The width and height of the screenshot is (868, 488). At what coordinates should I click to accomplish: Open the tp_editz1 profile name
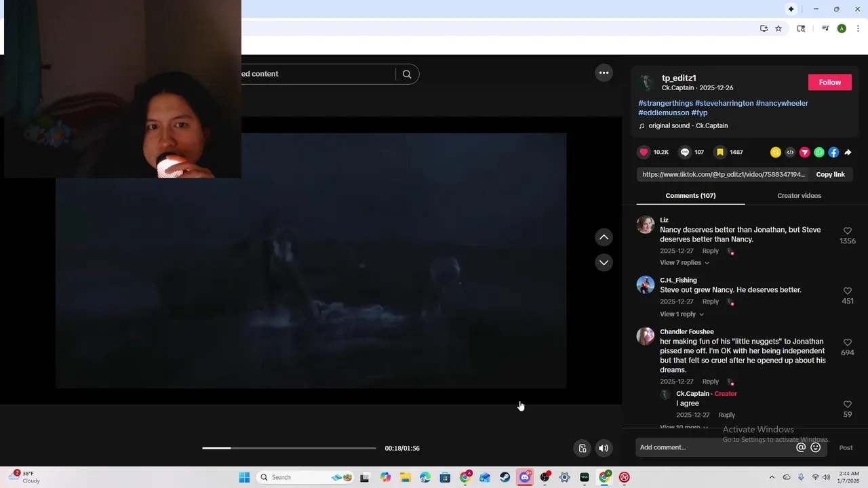tap(679, 78)
